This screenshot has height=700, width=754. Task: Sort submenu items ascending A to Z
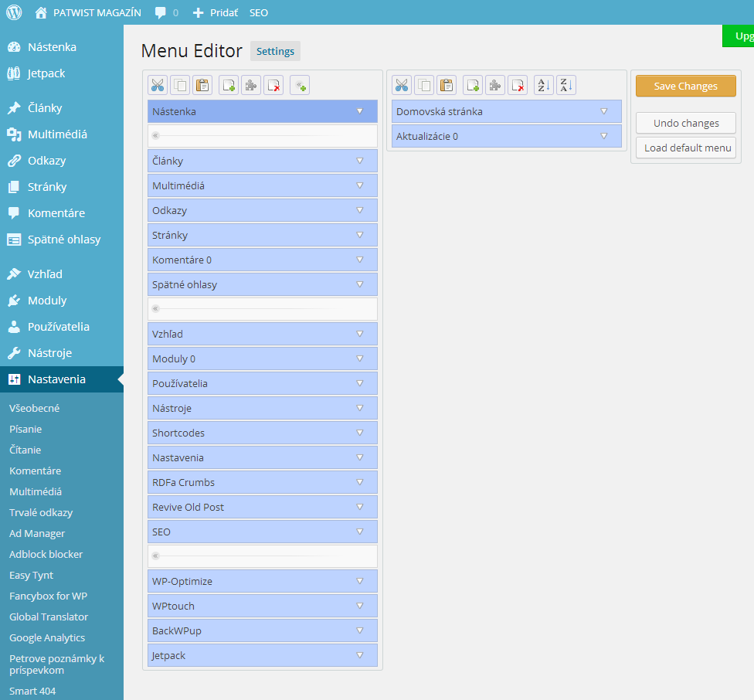click(x=544, y=86)
